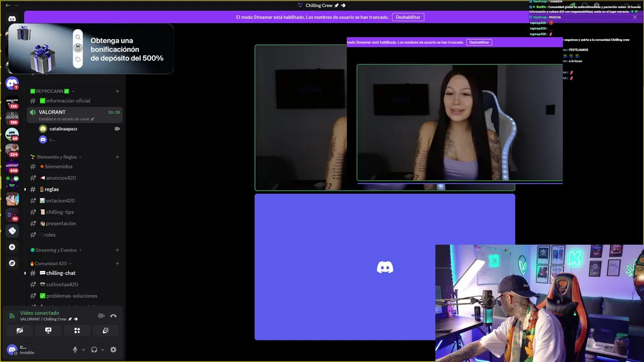
Task: Edit VALORANT channel status pencil
Action: coord(93,119)
